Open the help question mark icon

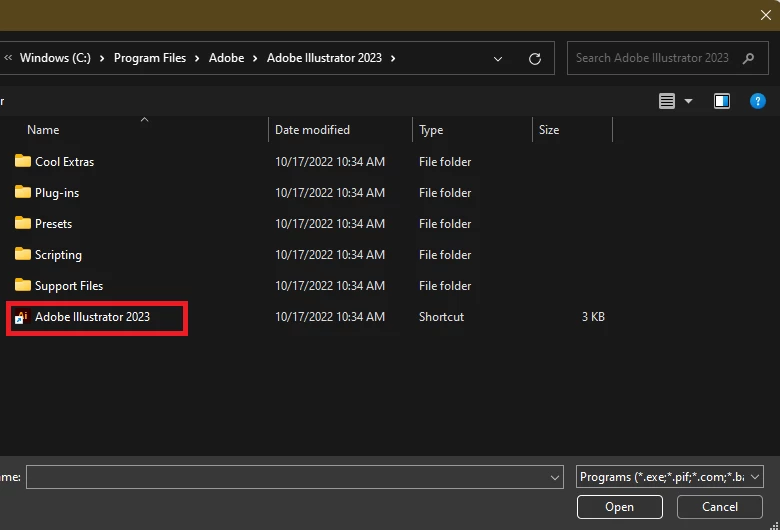click(757, 101)
